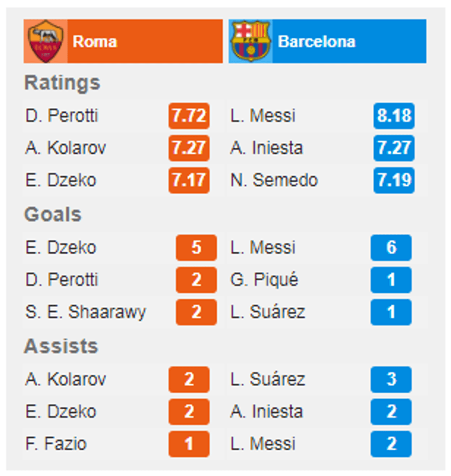Click L. Suárez in Goals list
The width and height of the screenshot is (451, 476).
click(268, 312)
